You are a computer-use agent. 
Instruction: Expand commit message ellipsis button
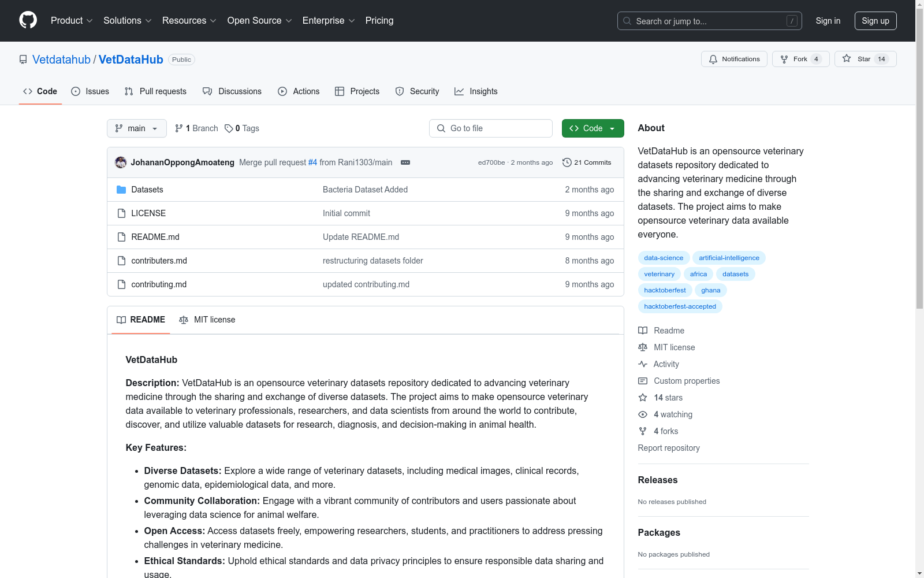click(405, 162)
